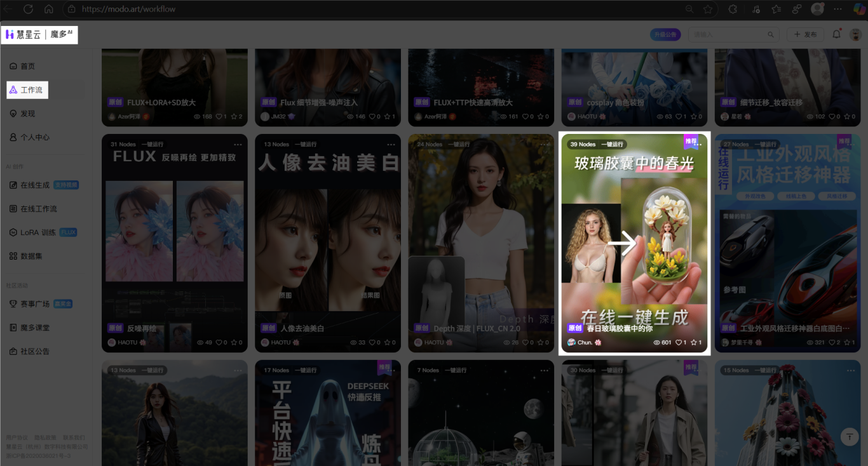Open the browser settings three-dot menu
868x466 pixels.
[x=838, y=10]
